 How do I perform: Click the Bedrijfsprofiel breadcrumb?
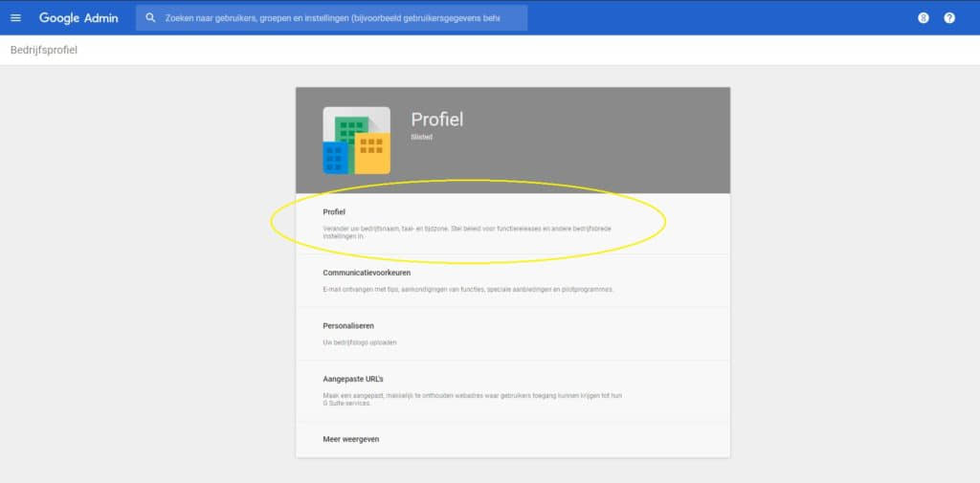pos(44,50)
